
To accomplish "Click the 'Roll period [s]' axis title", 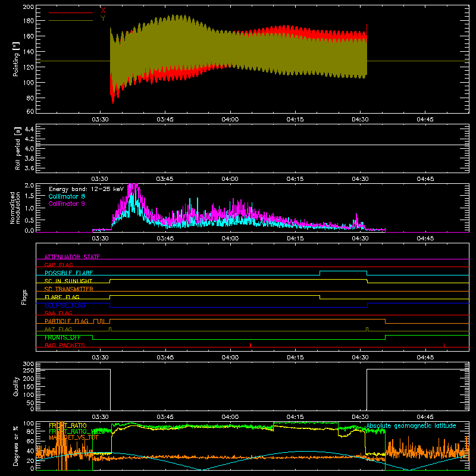I will 17,148.
